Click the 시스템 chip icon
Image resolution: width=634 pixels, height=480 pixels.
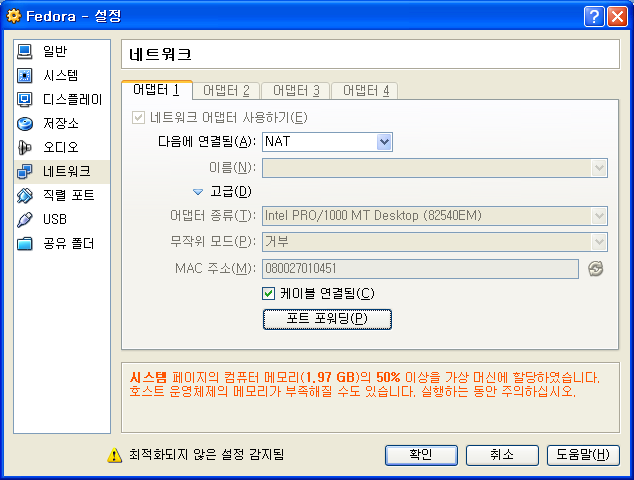click(x=24, y=75)
